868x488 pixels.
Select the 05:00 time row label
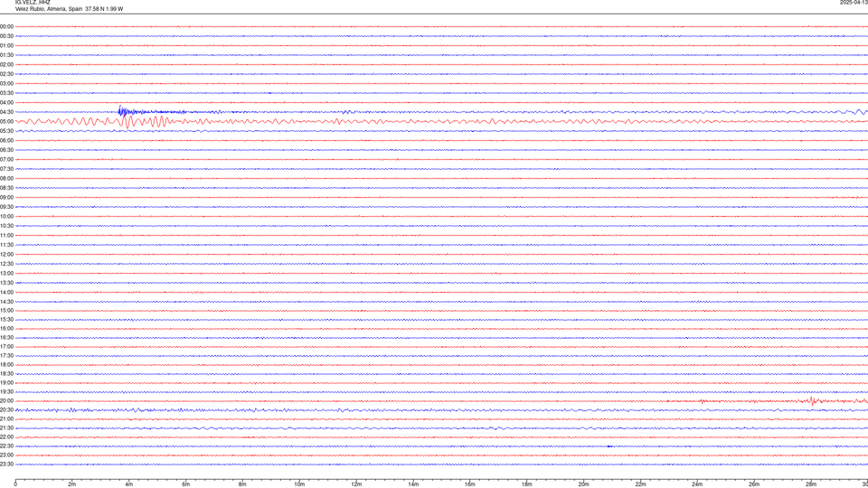click(x=6, y=122)
